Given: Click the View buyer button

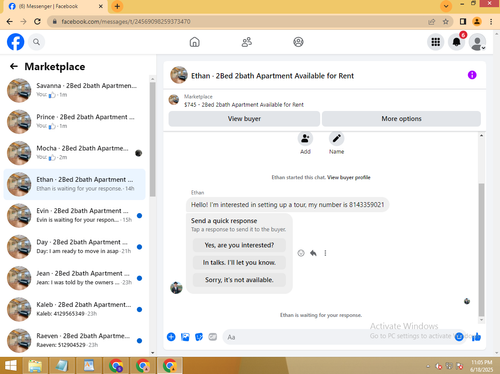Looking at the screenshot, I should coord(244,119).
